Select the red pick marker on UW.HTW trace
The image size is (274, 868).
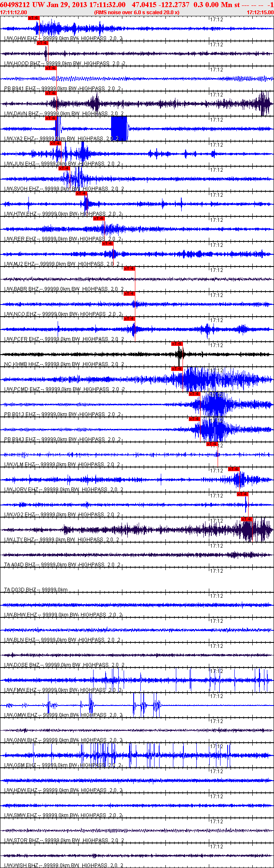coord(81,193)
